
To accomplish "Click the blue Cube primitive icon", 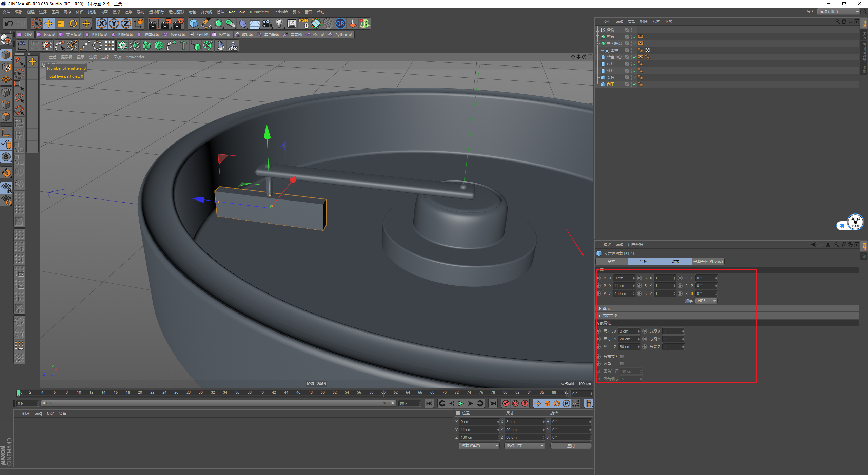I will click(x=194, y=23).
